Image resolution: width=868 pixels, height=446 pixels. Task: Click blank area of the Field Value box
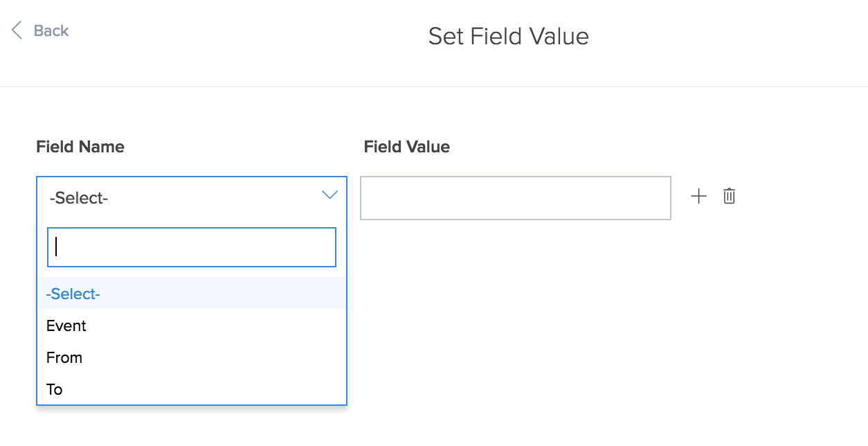point(516,198)
